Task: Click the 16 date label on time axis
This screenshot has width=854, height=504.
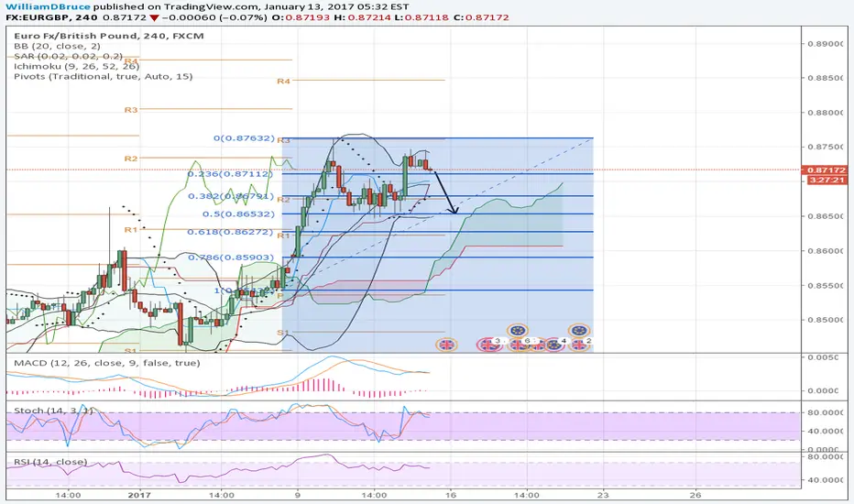Action: coord(451,495)
